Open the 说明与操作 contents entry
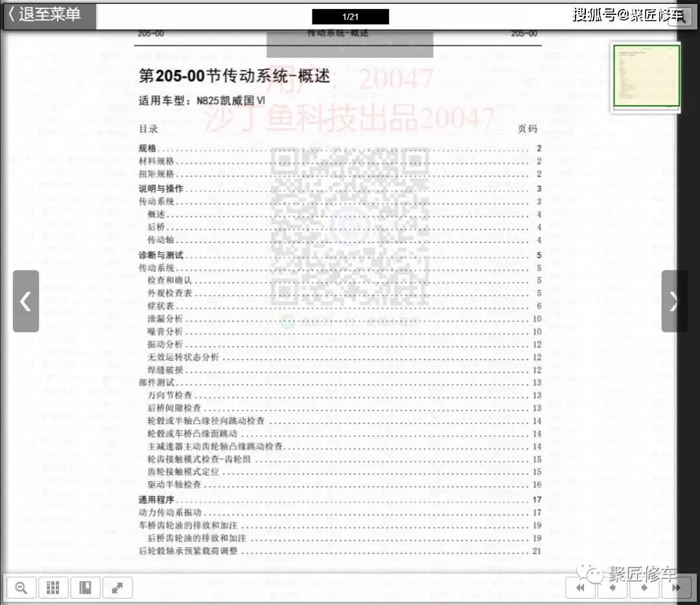700x605 pixels. tap(340, 189)
